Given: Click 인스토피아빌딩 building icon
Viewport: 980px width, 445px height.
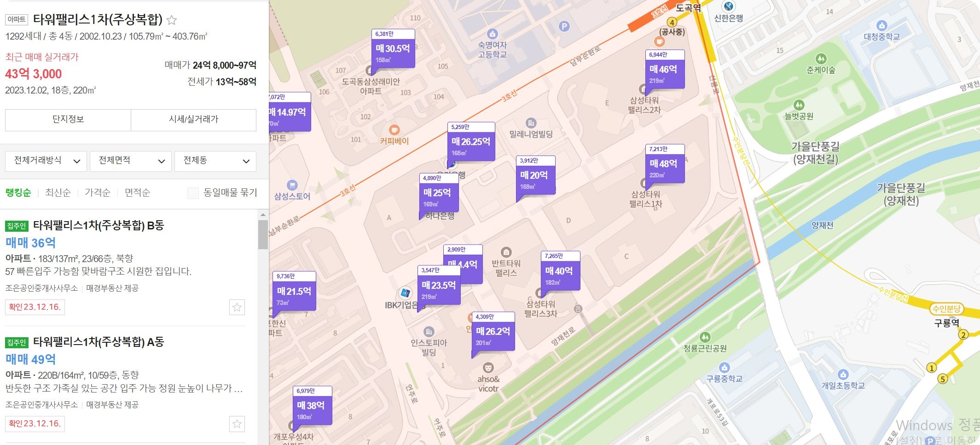Looking at the screenshot, I should (x=429, y=332).
